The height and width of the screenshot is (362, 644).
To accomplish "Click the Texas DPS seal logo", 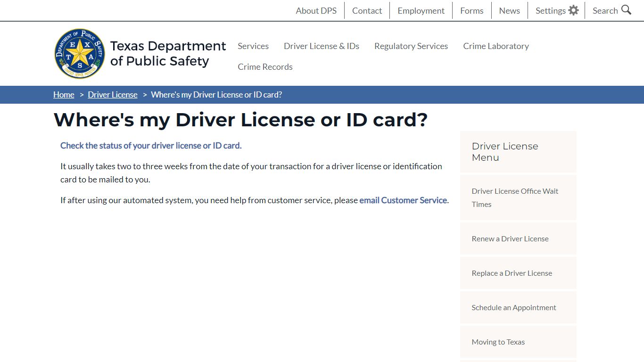I will [80, 53].
